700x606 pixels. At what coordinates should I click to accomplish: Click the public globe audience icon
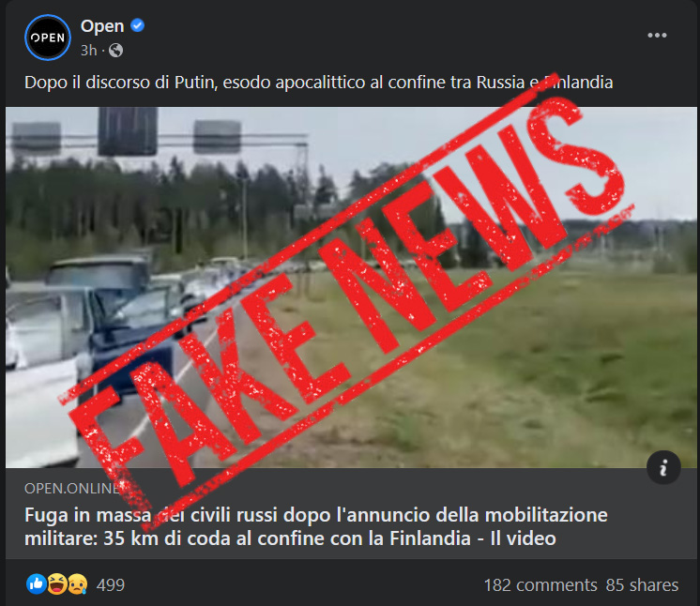pyautogui.click(x=115, y=51)
